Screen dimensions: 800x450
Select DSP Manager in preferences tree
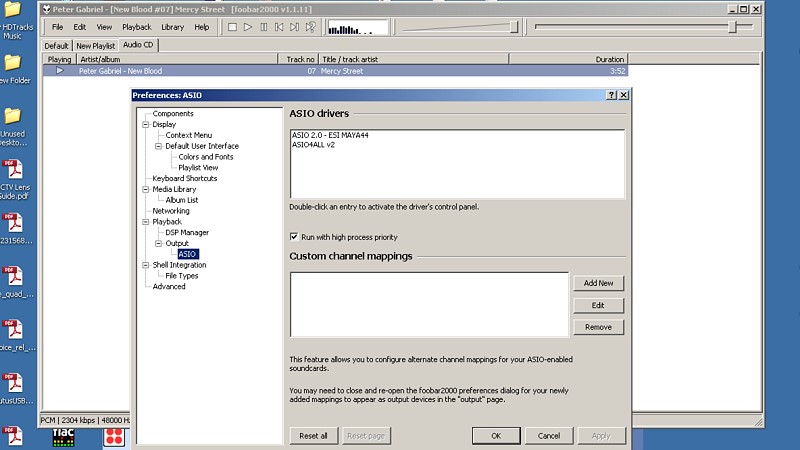click(x=187, y=232)
